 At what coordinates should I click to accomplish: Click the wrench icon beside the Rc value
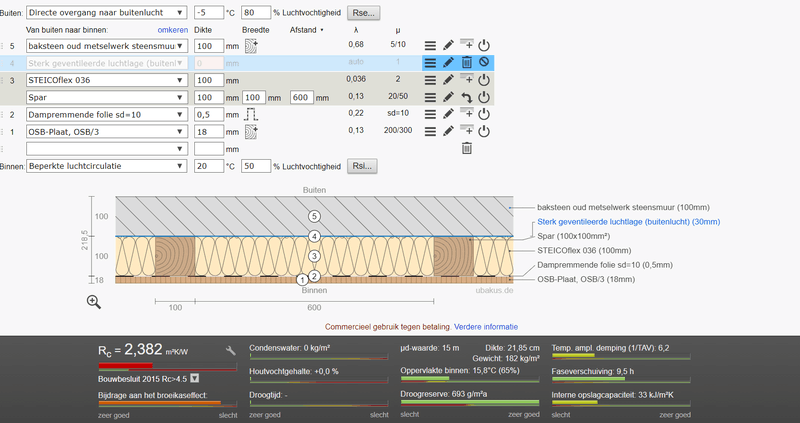231,350
